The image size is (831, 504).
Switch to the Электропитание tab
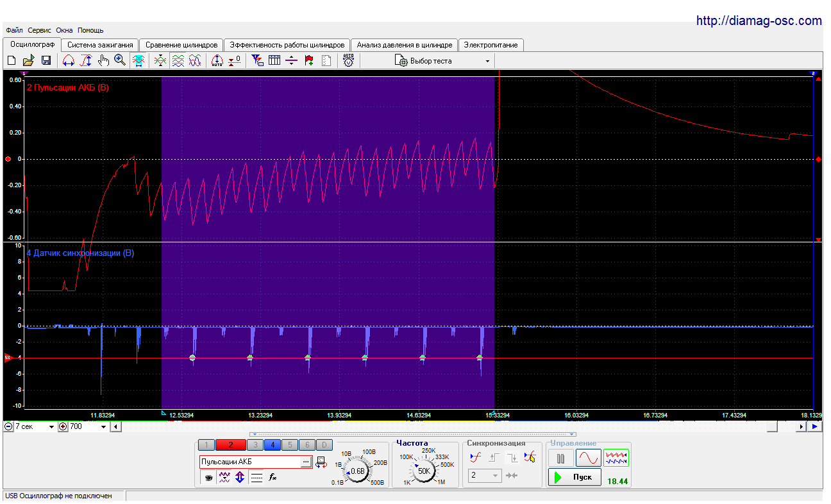[491, 45]
